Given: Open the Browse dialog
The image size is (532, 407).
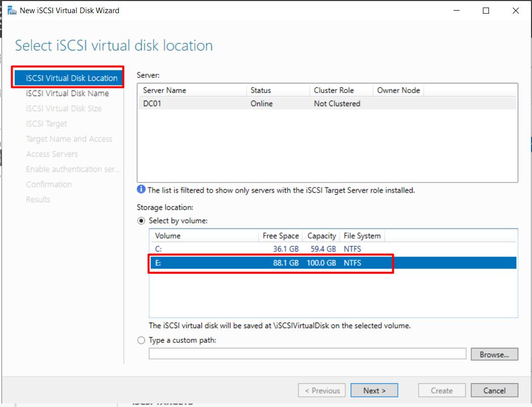Looking at the screenshot, I should coord(494,354).
